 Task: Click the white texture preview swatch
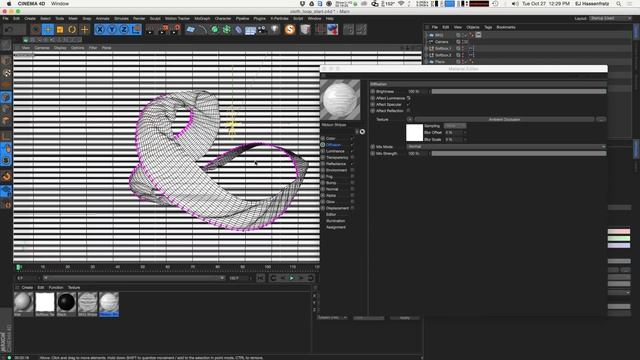414,133
